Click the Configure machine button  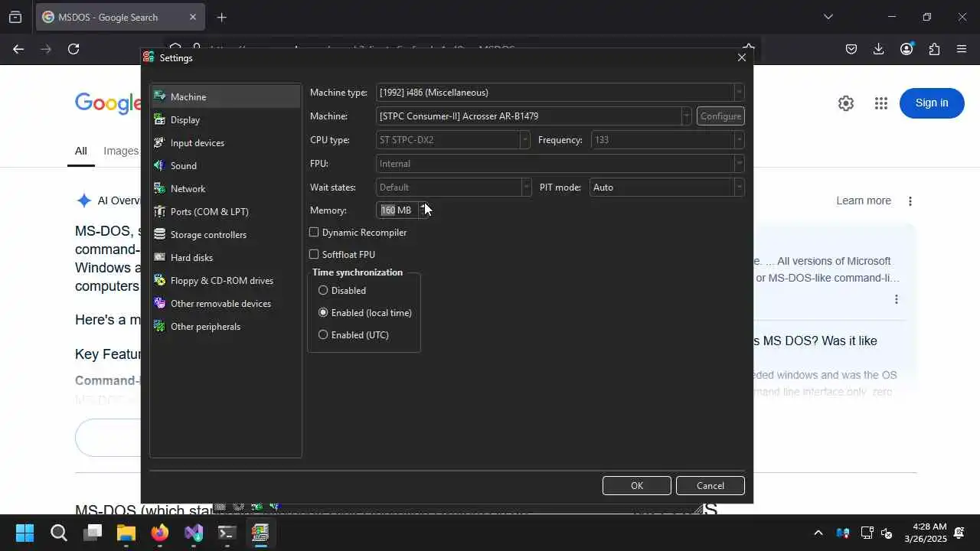[x=720, y=116]
